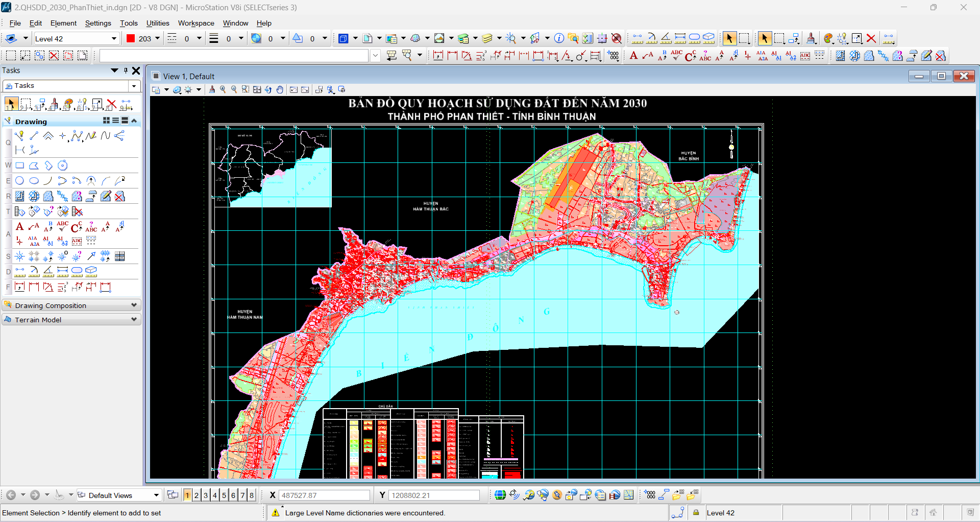Click the Fit View icon
This screenshot has height=522, width=980.
tap(257, 90)
